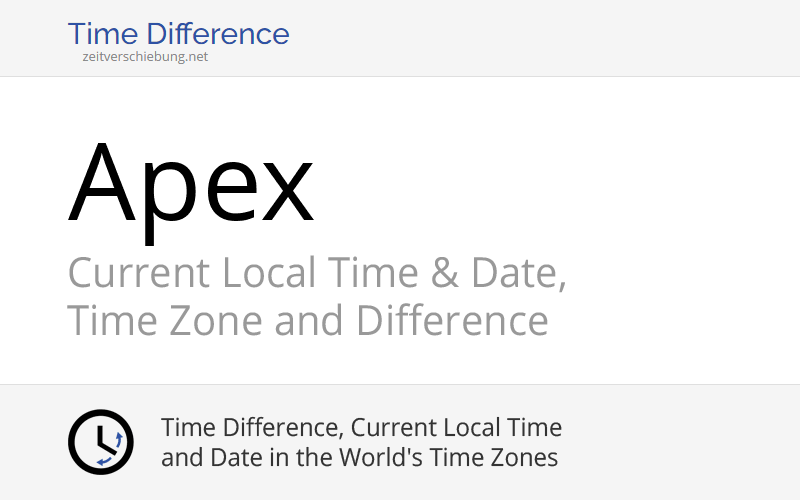Click the lower blue arrow inside clock icon

click(105, 461)
